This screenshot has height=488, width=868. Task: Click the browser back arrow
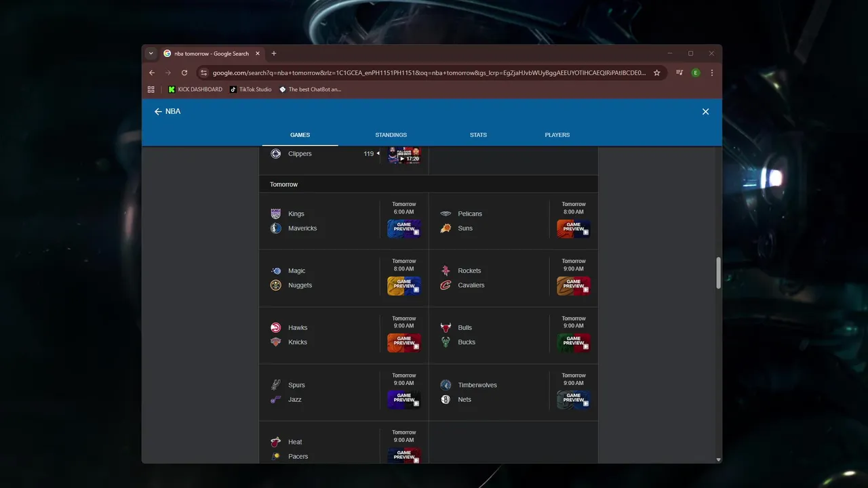pos(152,73)
